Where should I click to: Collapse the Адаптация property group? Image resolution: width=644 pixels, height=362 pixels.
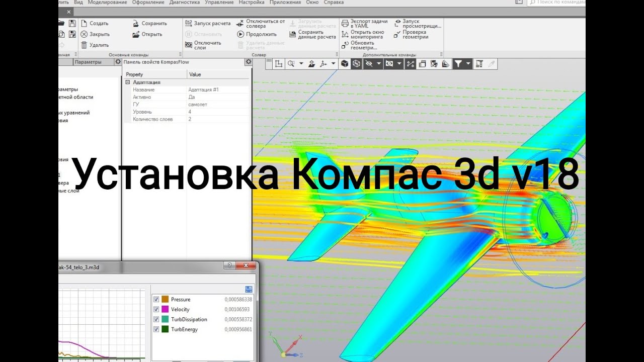(128, 82)
